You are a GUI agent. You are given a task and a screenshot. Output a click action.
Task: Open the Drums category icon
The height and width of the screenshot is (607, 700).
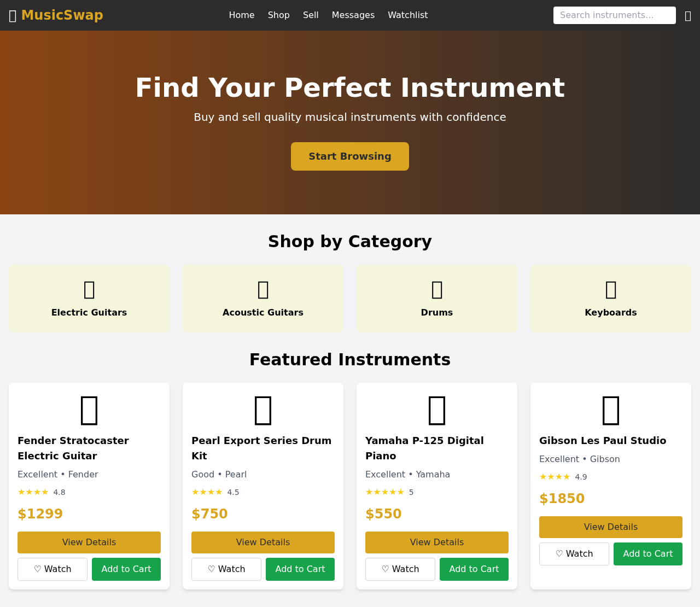[x=436, y=289]
